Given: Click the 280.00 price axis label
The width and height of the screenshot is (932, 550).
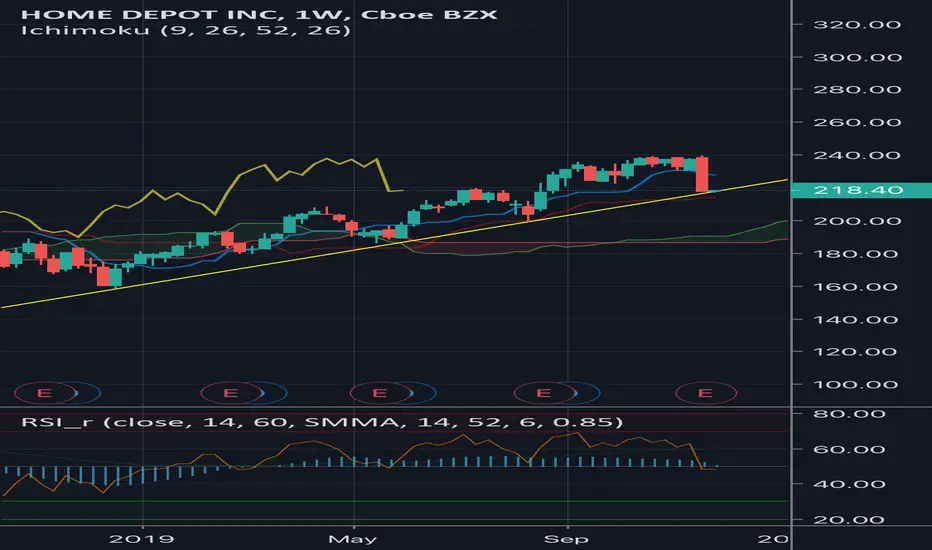Looking at the screenshot, I should click(857, 90).
